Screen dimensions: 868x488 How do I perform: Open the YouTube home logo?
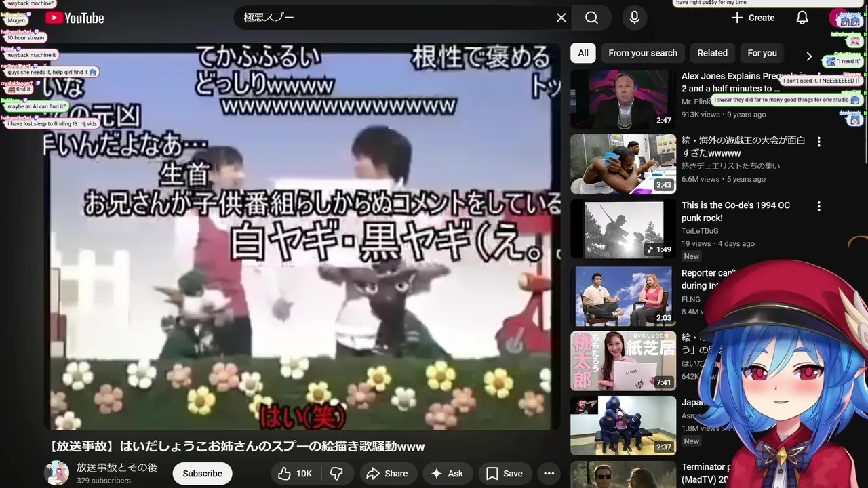pyautogui.click(x=75, y=18)
